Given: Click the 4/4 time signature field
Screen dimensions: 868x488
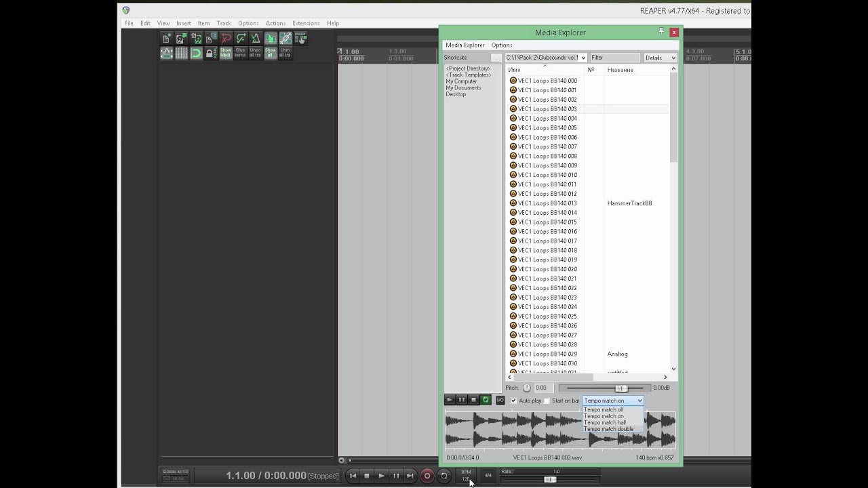Looking at the screenshot, I should (x=488, y=476).
